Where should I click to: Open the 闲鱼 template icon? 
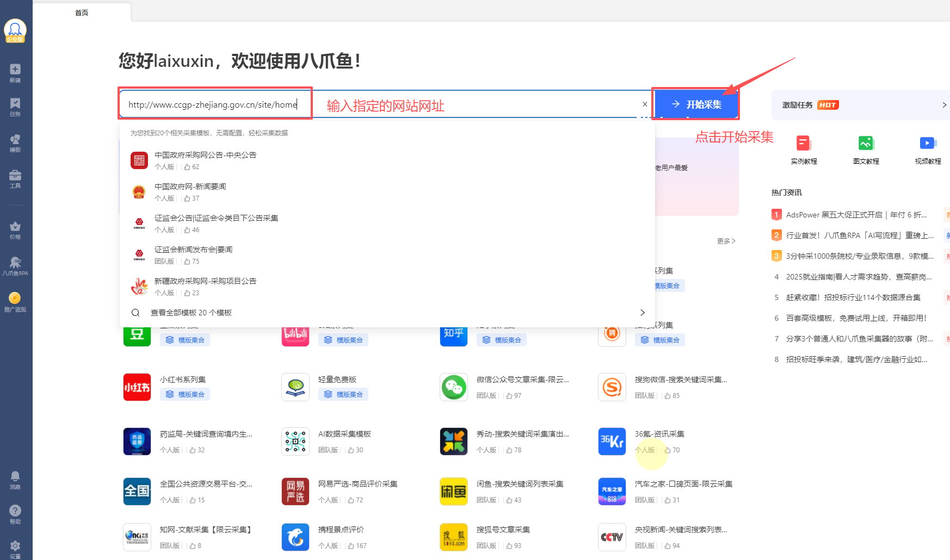coord(454,491)
